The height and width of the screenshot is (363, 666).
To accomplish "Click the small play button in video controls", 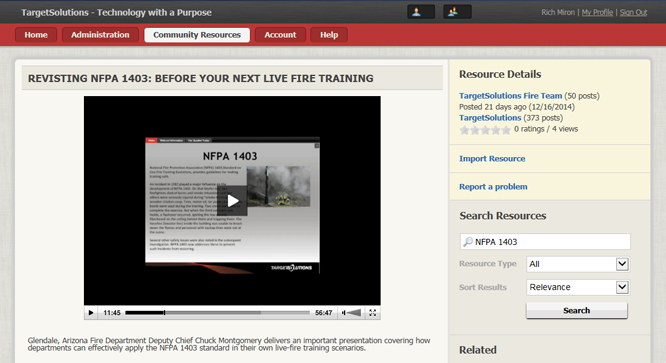I will 91,313.
